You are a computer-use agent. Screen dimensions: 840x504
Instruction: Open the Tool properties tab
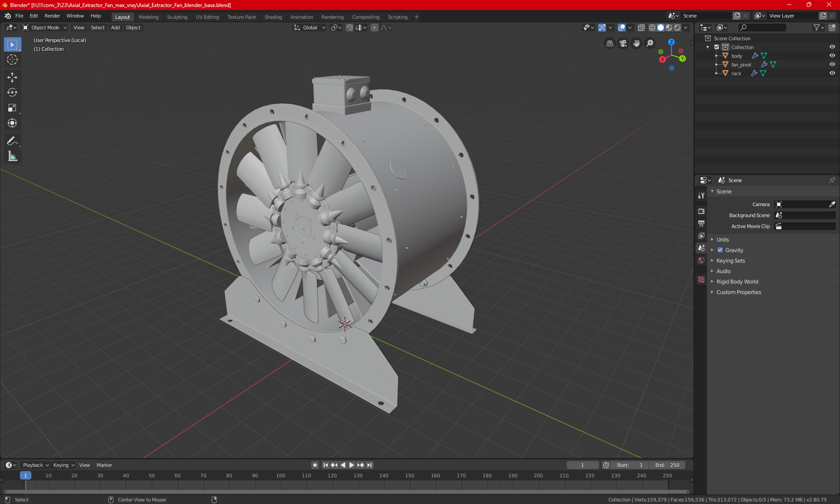point(701,196)
